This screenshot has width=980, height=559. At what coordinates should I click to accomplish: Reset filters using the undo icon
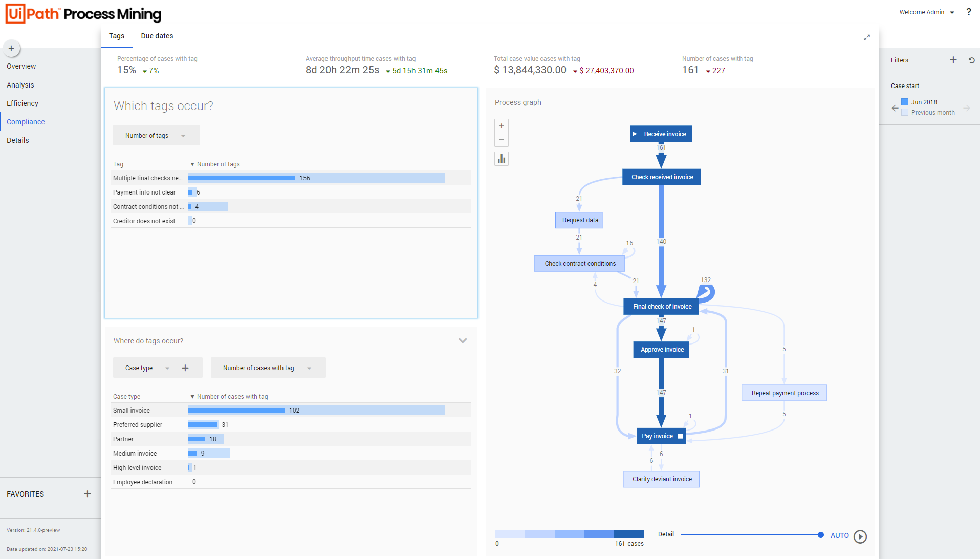(971, 60)
